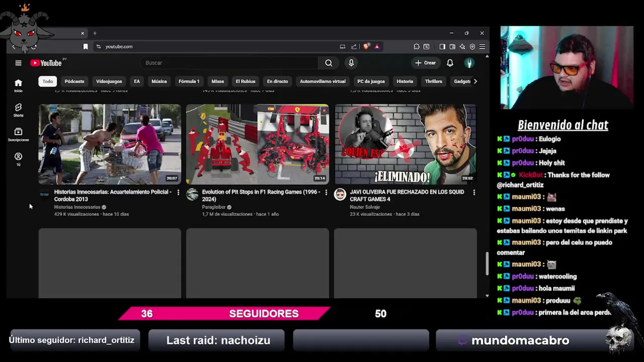
Task: Open the YouTube hamburger guide menu
Action: point(18,63)
